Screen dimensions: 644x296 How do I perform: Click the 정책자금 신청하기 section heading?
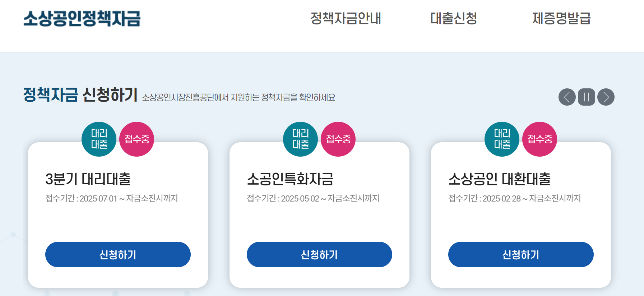80,95
